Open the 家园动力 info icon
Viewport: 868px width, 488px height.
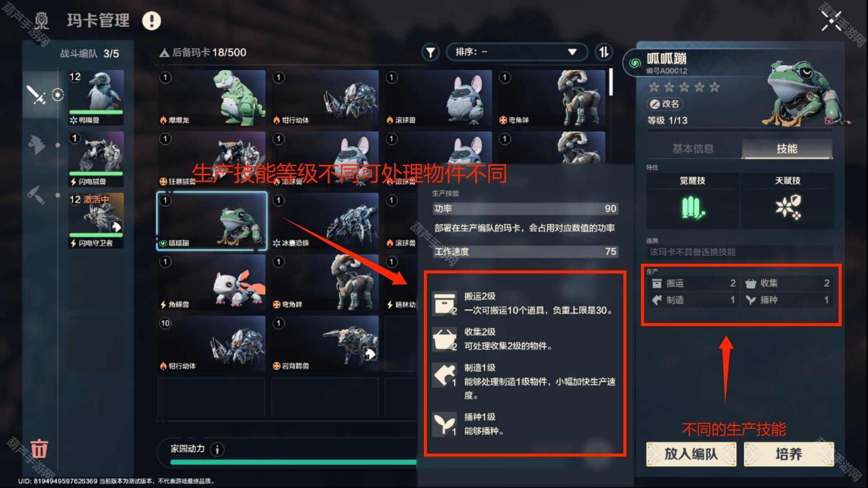click(x=218, y=449)
